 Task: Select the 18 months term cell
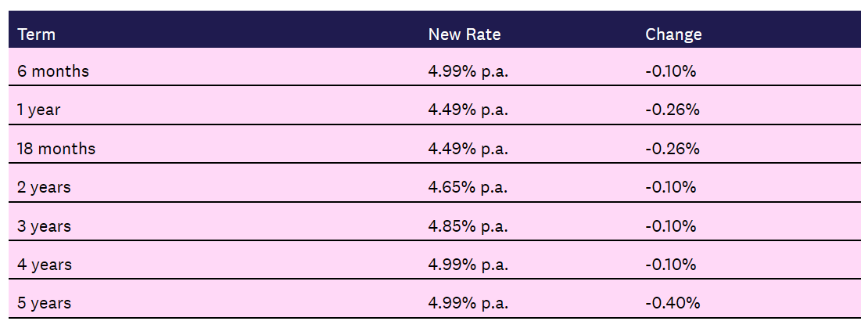coord(56,149)
